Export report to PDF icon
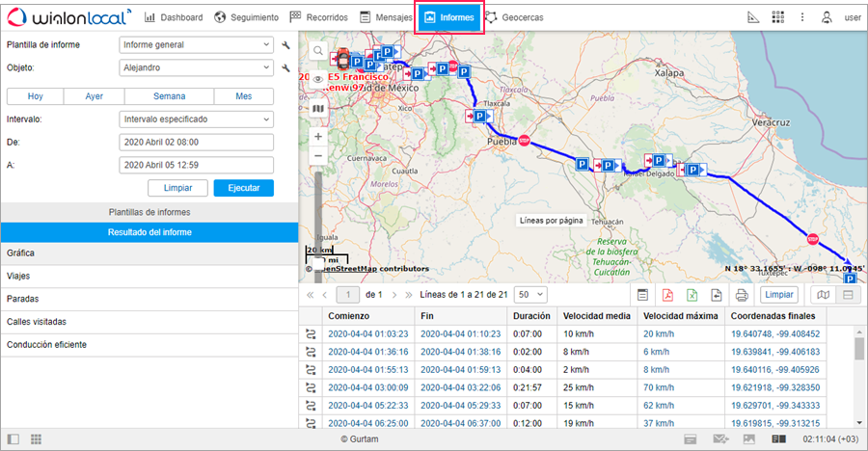This screenshot has width=868, height=451. tap(666, 294)
